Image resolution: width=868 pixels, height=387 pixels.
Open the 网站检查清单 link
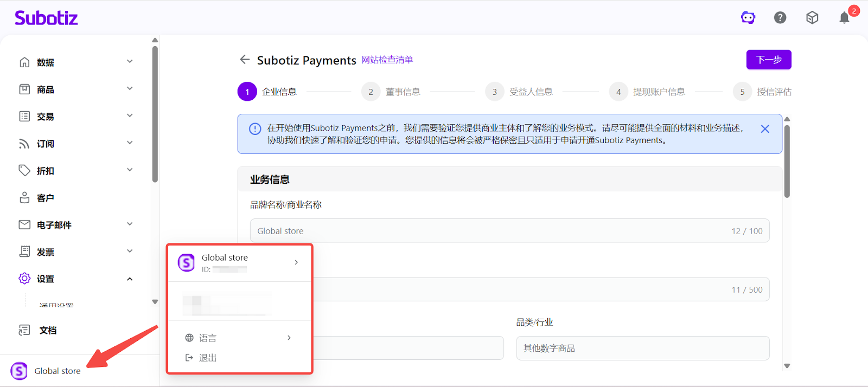click(387, 60)
